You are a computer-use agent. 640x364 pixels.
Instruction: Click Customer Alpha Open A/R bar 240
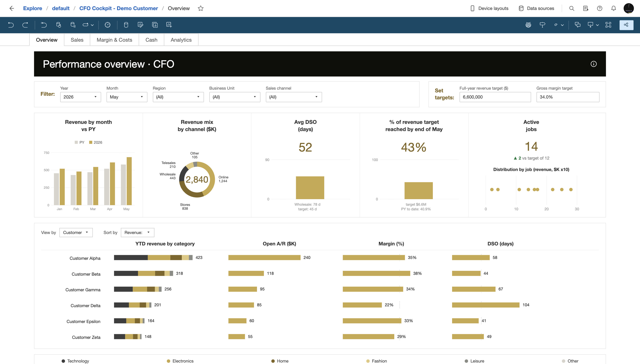[264, 257]
